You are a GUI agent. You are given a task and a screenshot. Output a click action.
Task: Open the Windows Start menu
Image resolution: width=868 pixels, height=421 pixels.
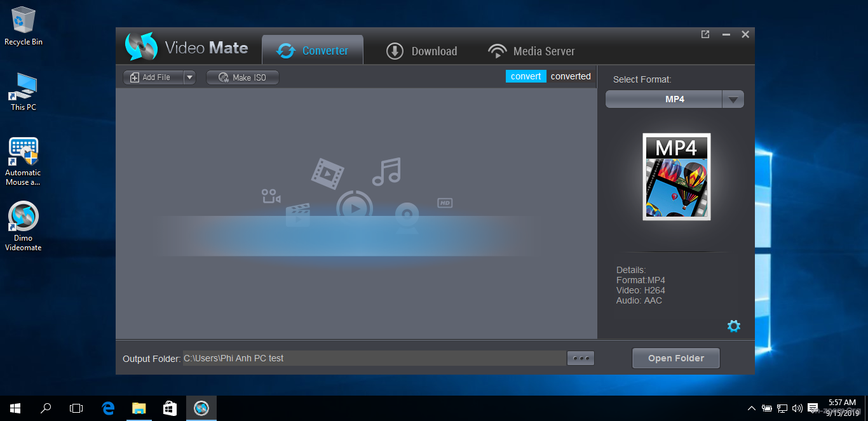(x=15, y=408)
